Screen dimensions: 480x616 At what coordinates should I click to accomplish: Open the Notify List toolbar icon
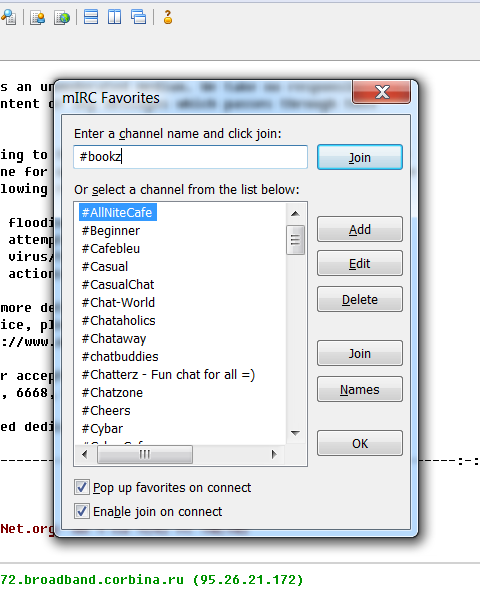38,17
